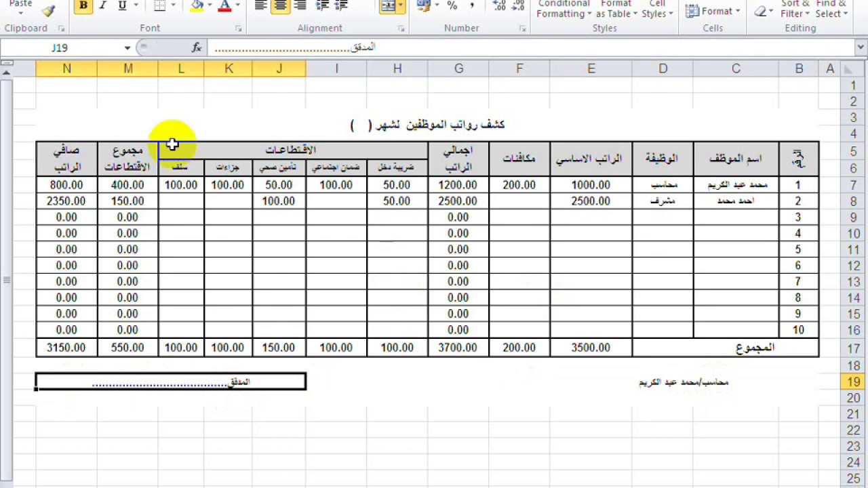Click the Borders icon
The image size is (868, 488).
click(x=159, y=6)
